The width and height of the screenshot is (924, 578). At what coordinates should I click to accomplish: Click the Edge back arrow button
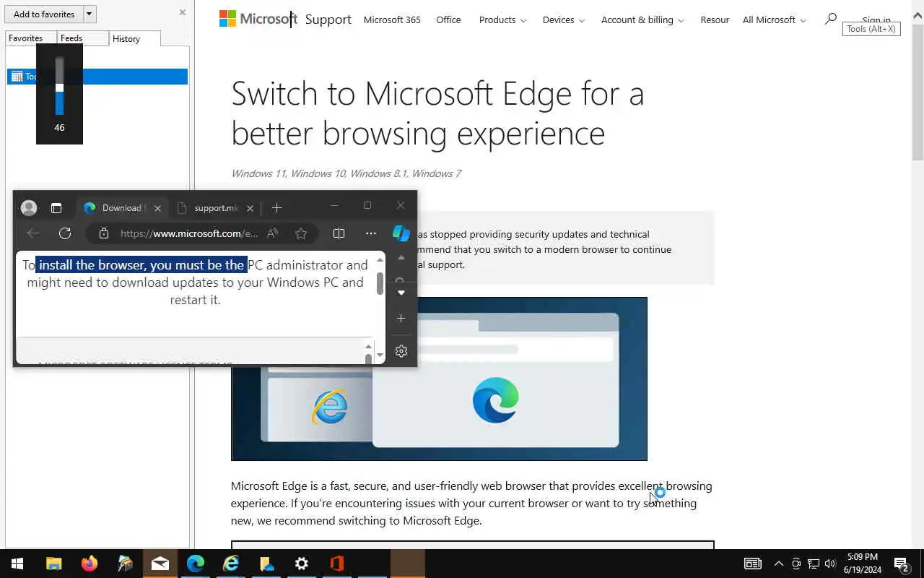click(33, 233)
